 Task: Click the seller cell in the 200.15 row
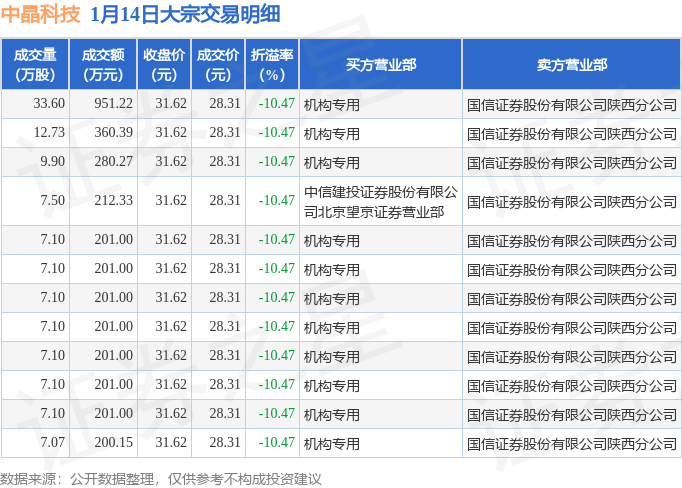pos(572,444)
